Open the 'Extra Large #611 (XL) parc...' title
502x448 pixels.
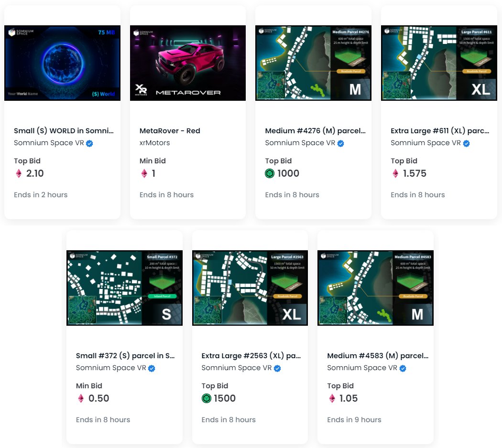tap(440, 131)
